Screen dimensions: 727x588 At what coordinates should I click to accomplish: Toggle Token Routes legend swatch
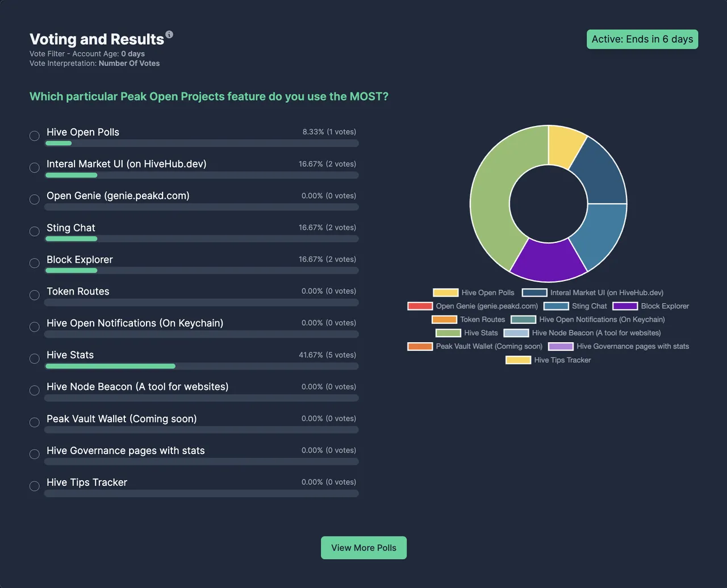(444, 320)
